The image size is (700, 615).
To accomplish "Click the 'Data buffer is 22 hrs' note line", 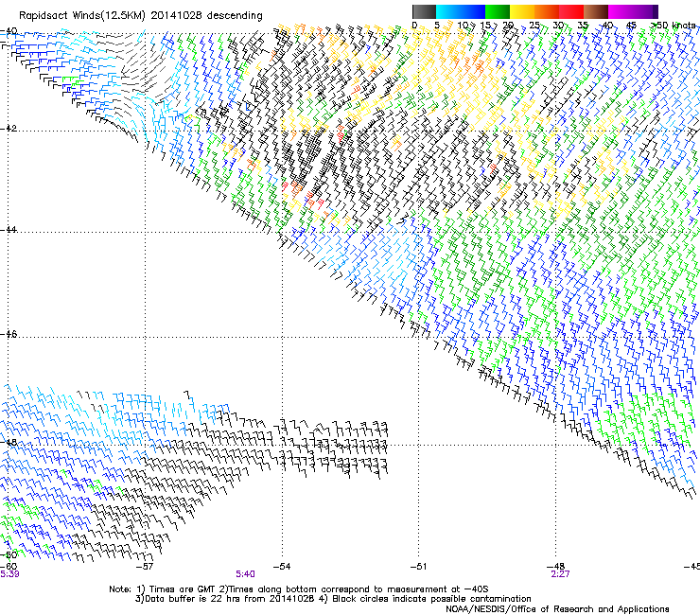I will point(333,599).
